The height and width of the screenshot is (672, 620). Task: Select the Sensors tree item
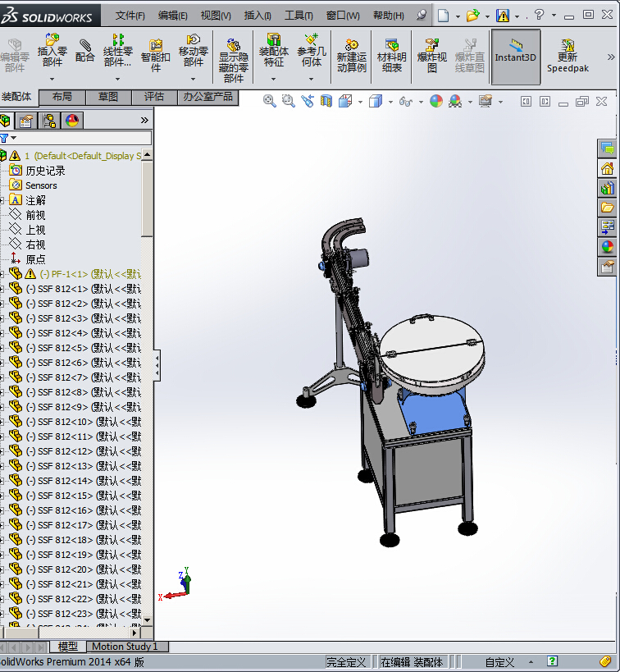(x=41, y=185)
